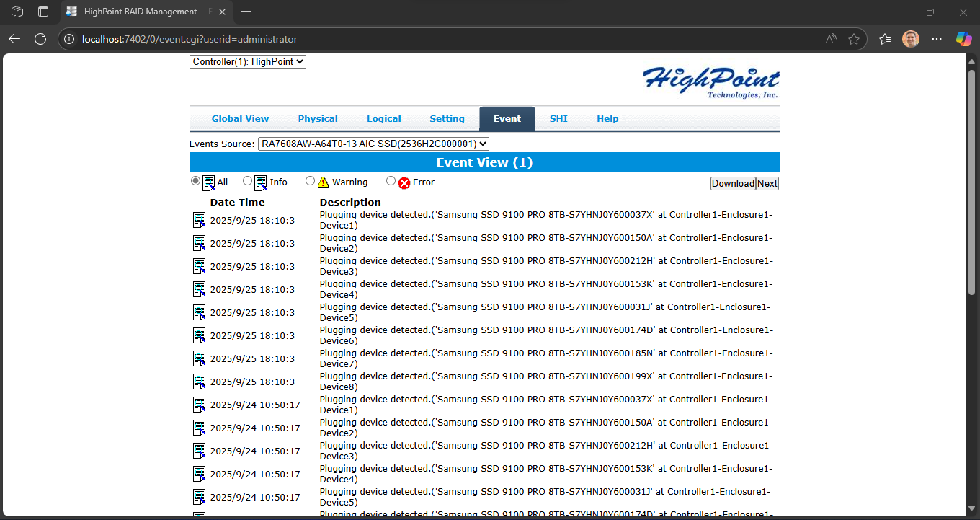Select the Error events radio button

pyautogui.click(x=391, y=180)
